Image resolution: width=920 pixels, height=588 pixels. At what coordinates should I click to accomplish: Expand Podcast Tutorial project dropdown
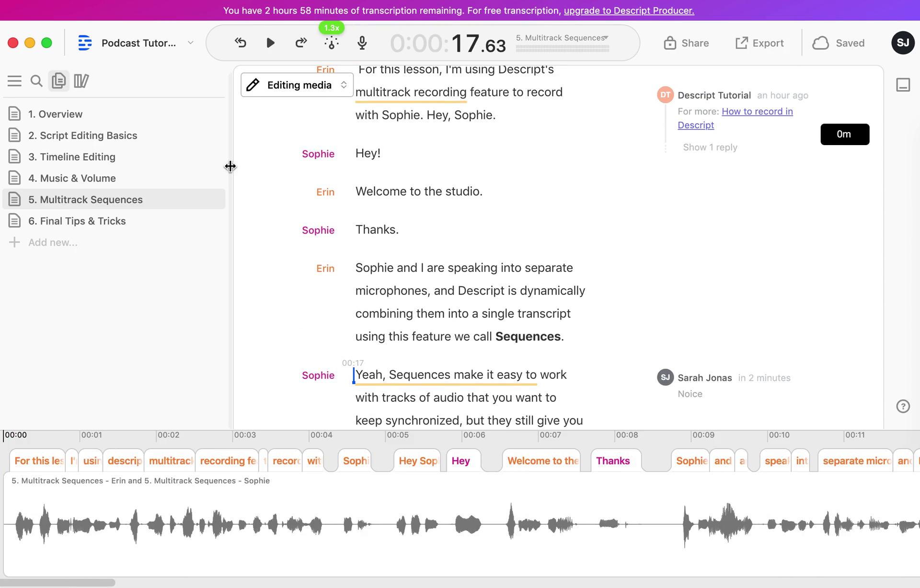tap(190, 43)
